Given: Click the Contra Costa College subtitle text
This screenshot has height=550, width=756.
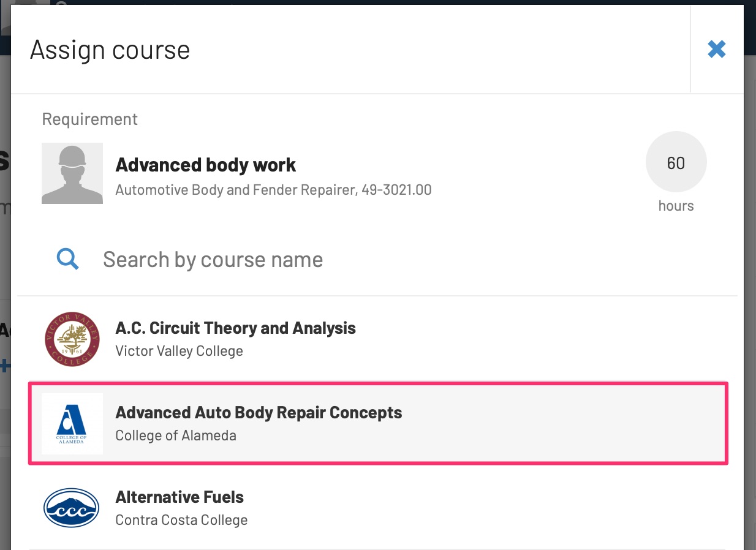Looking at the screenshot, I should click(x=181, y=520).
